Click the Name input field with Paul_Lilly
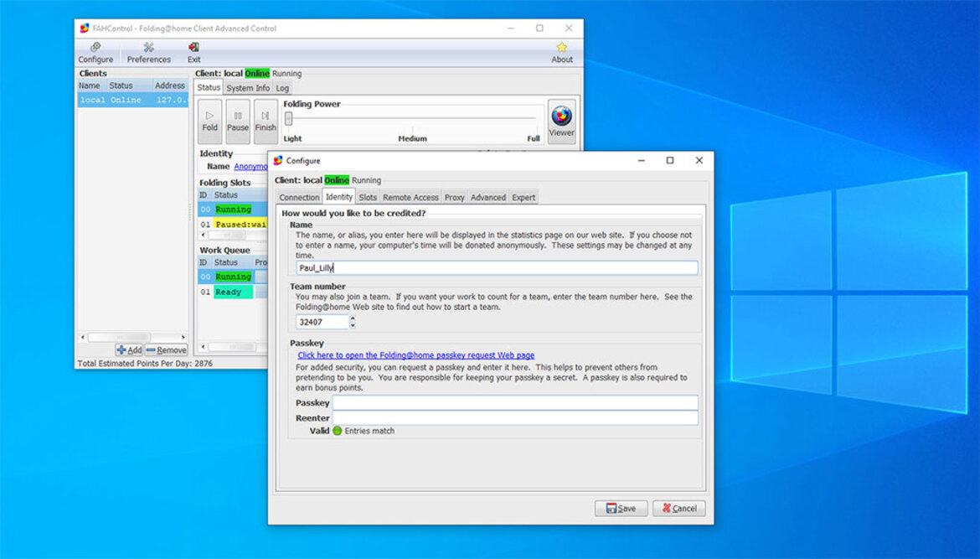980x559 pixels. (497, 267)
